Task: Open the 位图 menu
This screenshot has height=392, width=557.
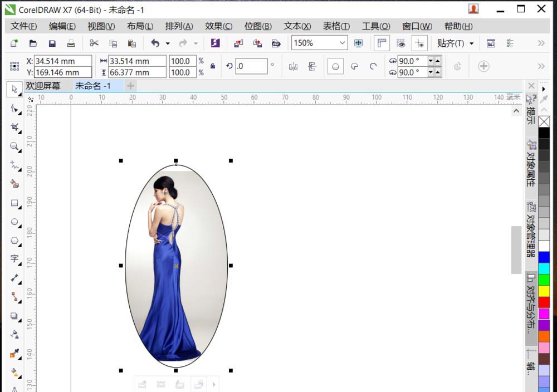Action: [x=258, y=26]
